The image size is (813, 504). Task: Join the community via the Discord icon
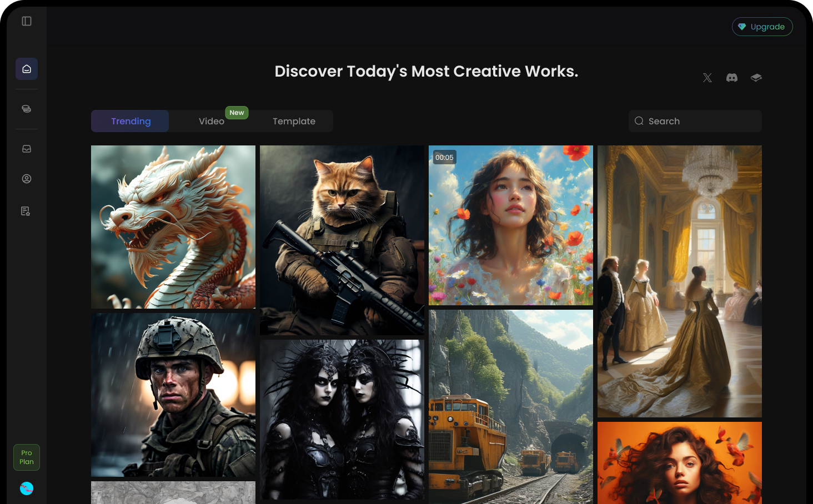(x=731, y=78)
